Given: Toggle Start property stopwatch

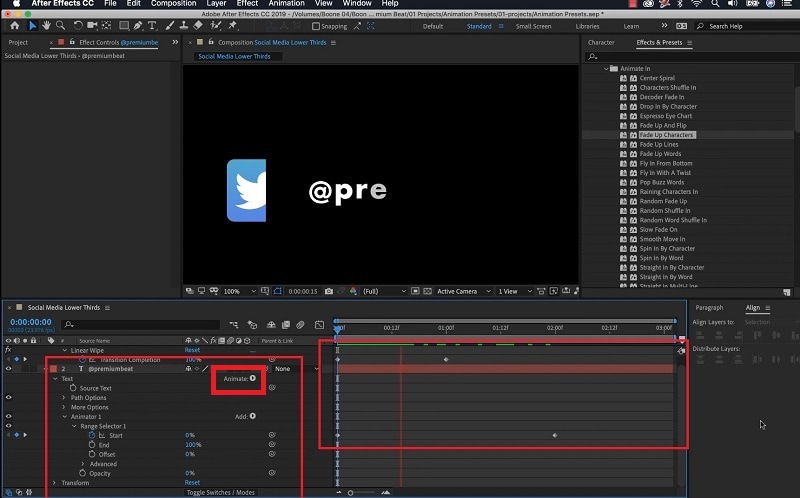Looking at the screenshot, I should 92,435.
